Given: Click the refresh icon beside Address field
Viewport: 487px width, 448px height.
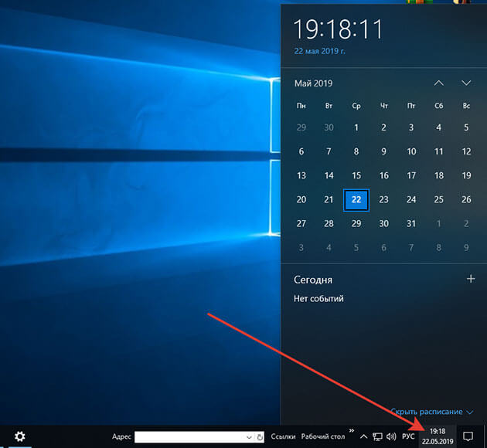Looking at the screenshot, I should point(260,437).
